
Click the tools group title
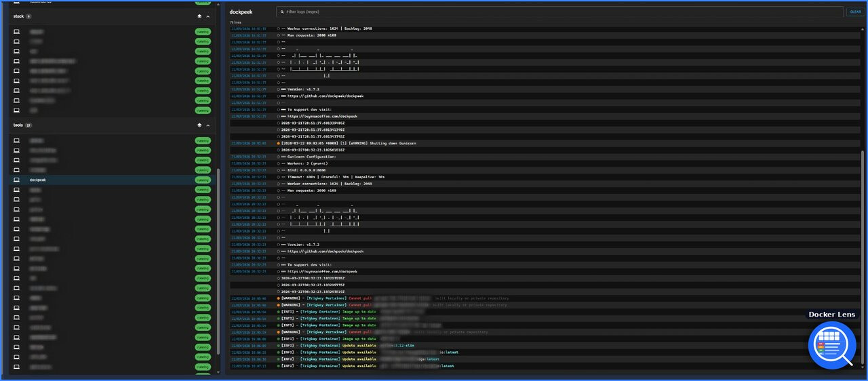18,125
